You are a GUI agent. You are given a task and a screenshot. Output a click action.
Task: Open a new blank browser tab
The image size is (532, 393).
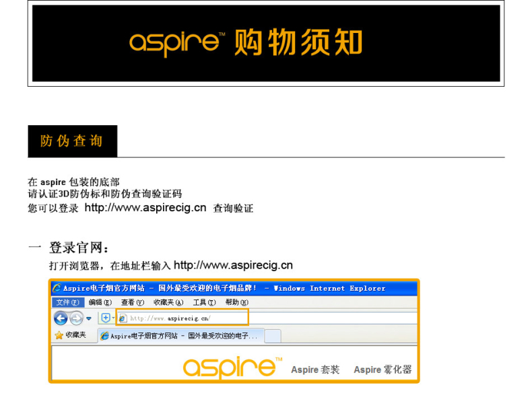(x=273, y=336)
